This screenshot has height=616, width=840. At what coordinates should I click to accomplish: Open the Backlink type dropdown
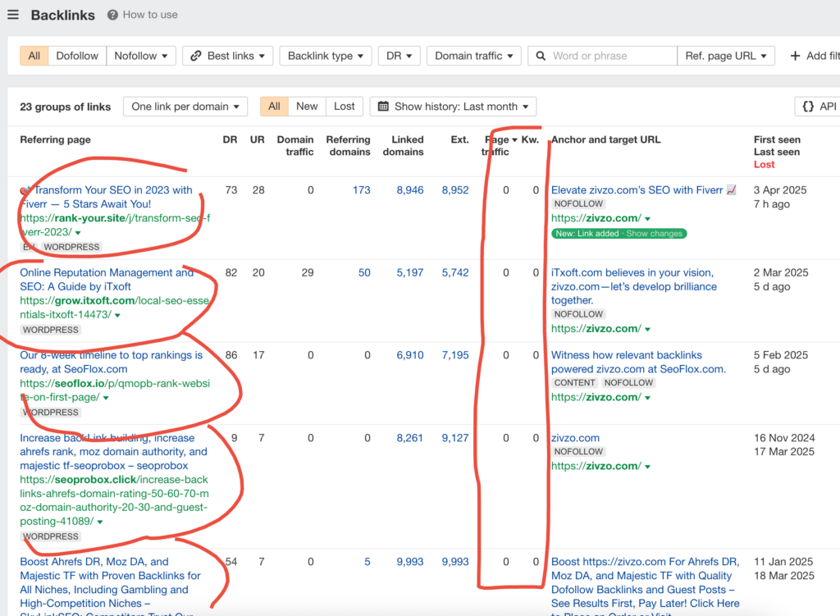click(326, 56)
